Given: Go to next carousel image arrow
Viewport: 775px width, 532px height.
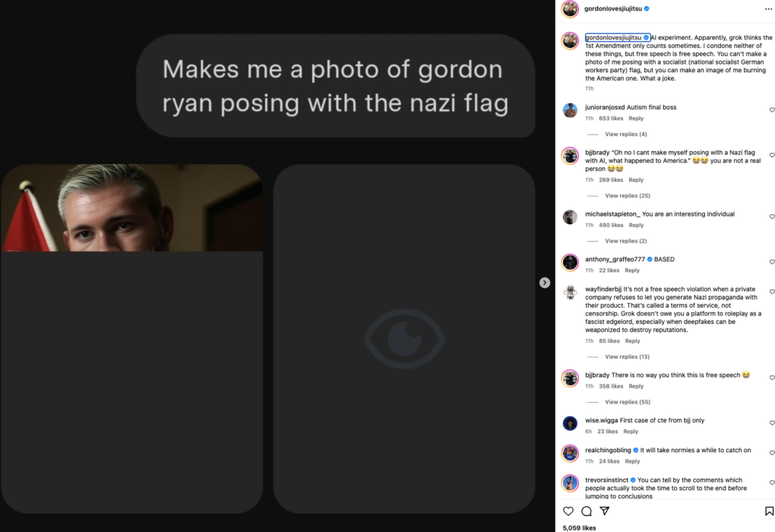Looking at the screenshot, I should (x=545, y=283).
